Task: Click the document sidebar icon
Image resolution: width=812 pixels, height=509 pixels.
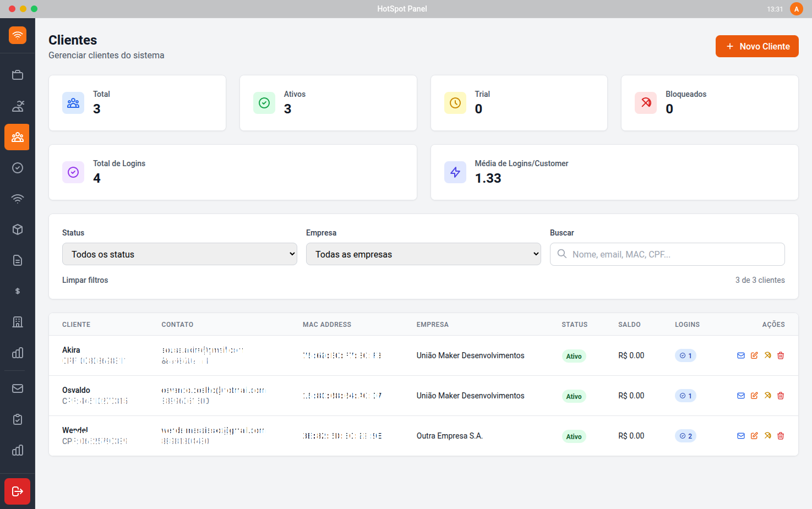Action: pos(18,260)
